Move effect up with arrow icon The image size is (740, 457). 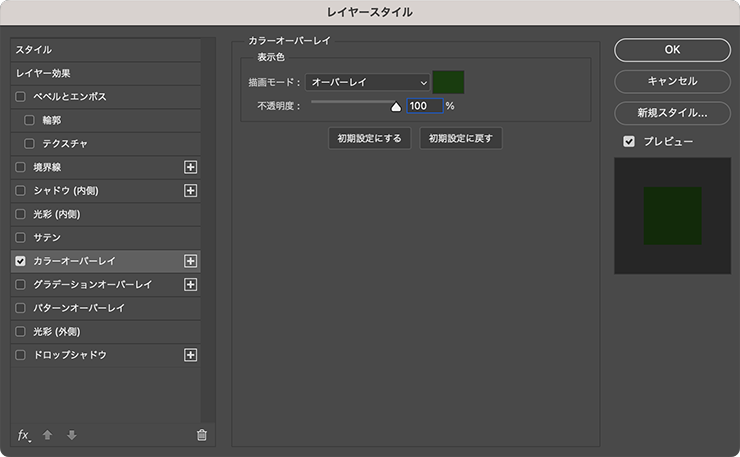click(x=47, y=435)
